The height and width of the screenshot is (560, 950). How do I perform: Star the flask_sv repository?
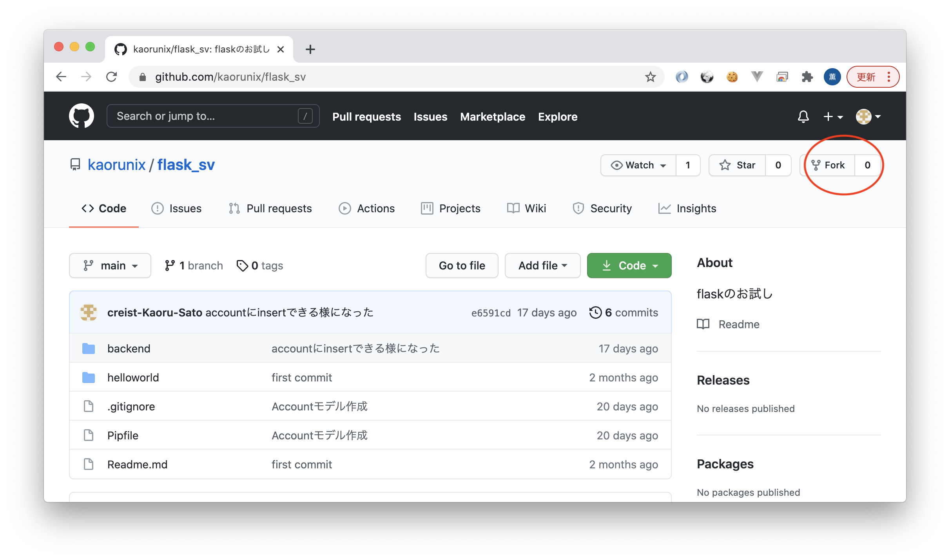(x=737, y=165)
